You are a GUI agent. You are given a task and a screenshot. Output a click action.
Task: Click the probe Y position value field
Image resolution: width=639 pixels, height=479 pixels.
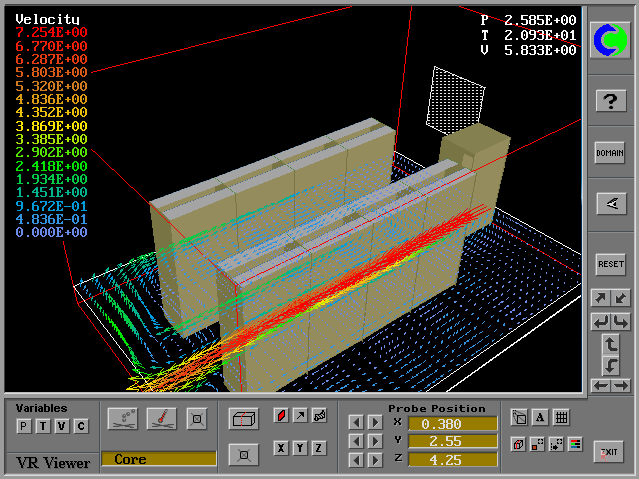click(x=451, y=441)
